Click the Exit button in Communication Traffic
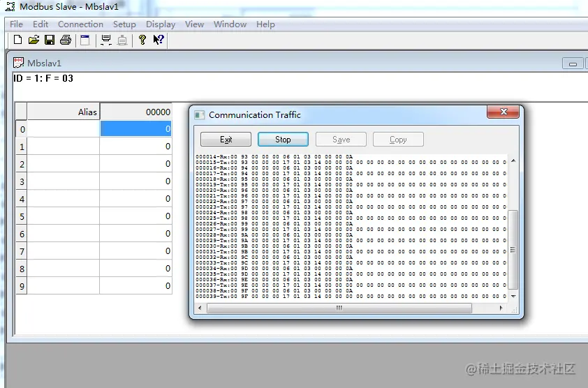This screenshot has width=588, height=388. 226,140
